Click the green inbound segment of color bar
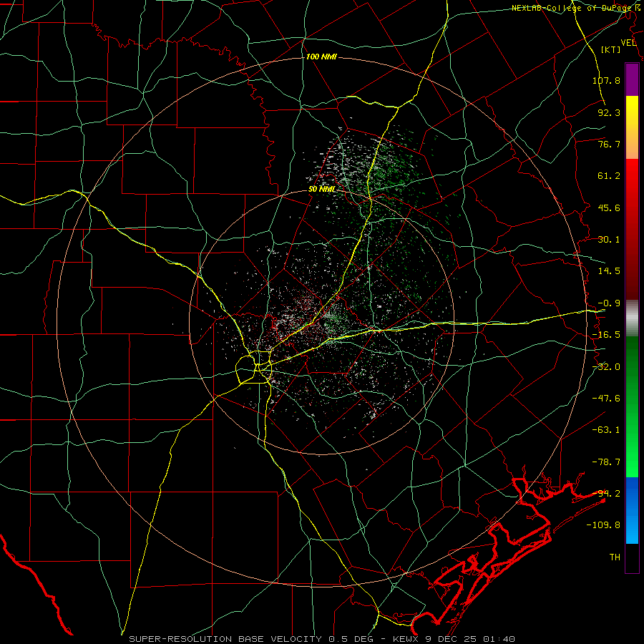 (x=632, y=406)
